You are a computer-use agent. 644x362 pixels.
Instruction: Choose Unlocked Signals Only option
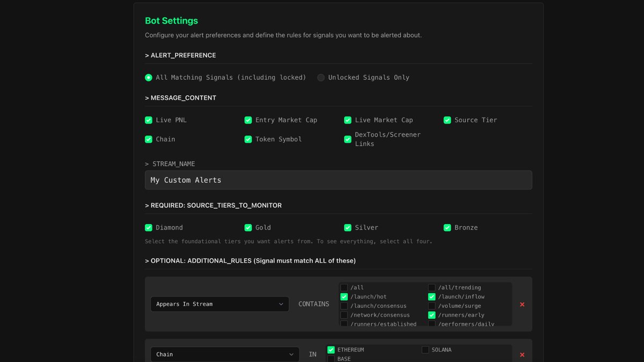tap(321, 78)
